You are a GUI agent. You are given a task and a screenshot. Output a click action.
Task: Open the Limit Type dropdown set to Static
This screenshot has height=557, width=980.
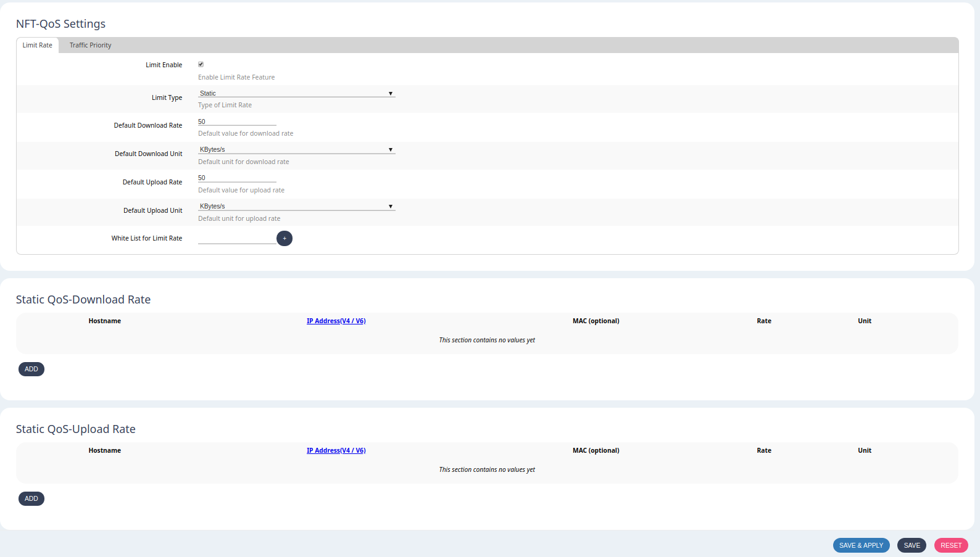tap(296, 93)
